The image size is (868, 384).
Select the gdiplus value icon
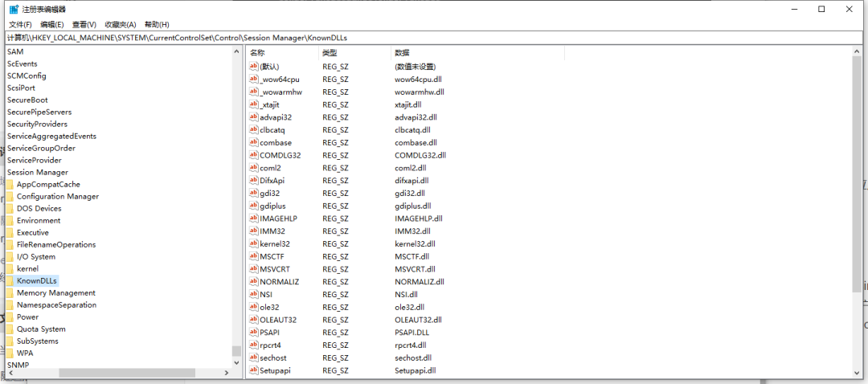click(254, 206)
